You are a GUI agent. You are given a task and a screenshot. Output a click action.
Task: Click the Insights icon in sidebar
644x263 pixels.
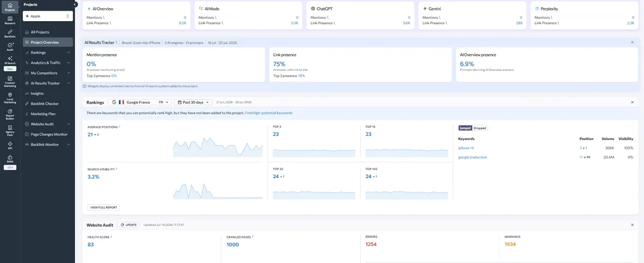[x=26, y=93]
